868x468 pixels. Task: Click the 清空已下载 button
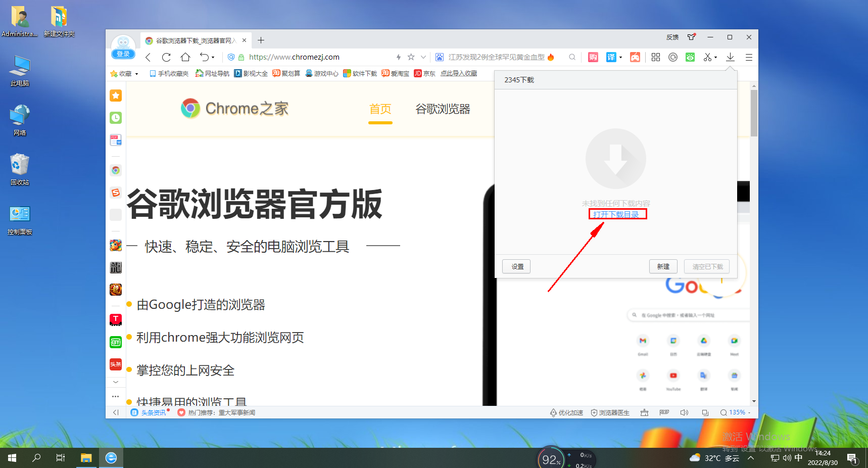tap(707, 266)
